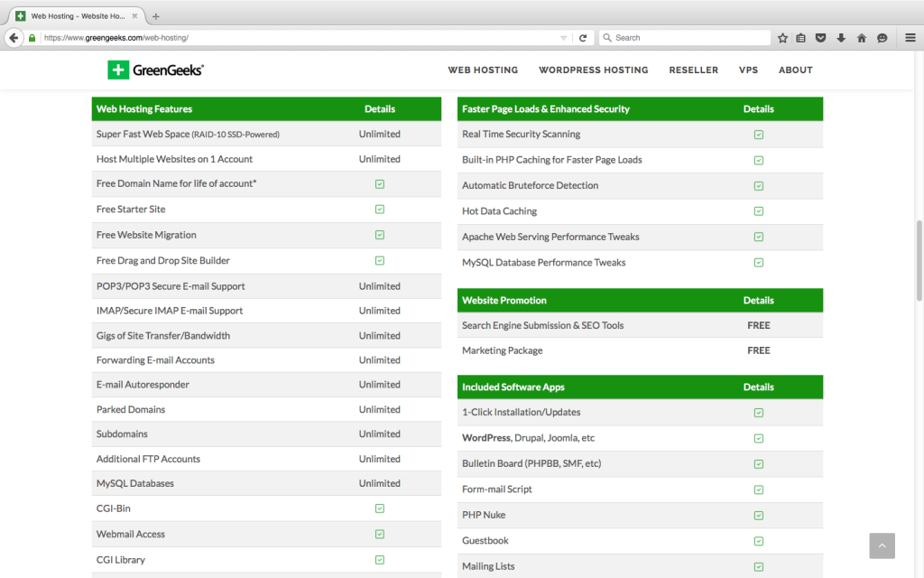Open the bookmarks list icon

[x=801, y=38]
